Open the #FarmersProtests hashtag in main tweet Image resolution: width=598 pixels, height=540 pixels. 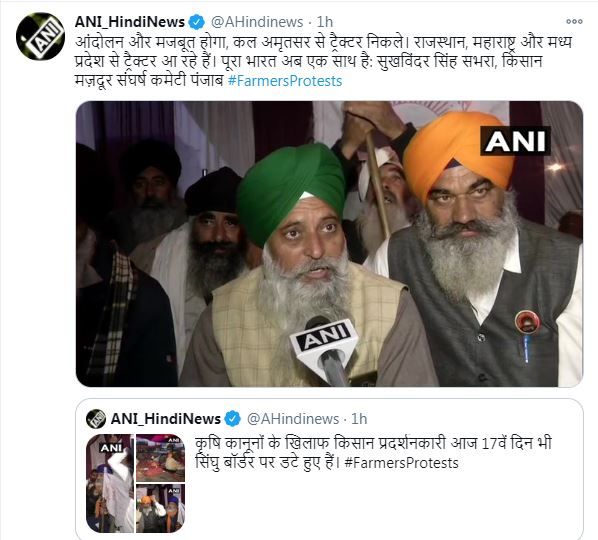(285, 81)
